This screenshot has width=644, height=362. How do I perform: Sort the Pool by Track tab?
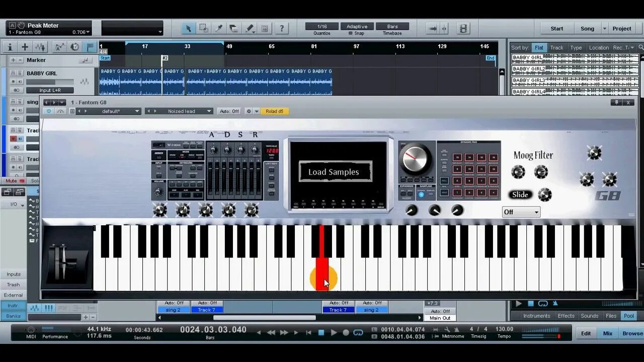[x=556, y=48]
